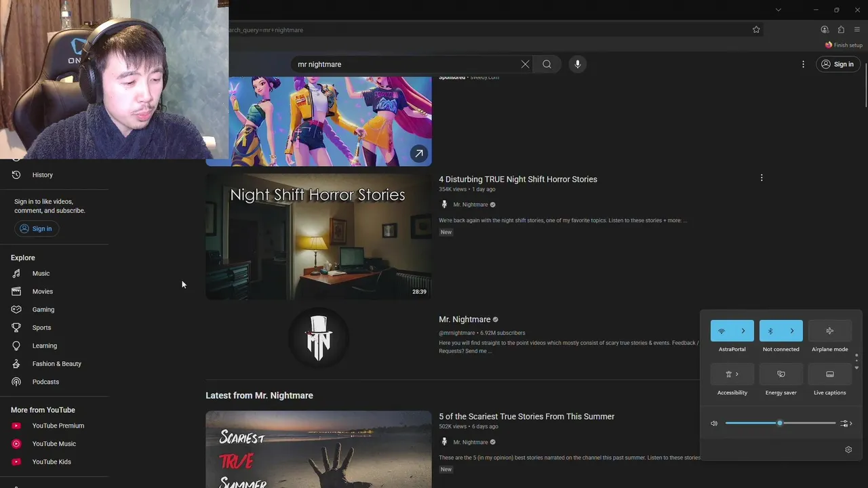
Task: Click in the YouTube search input field
Action: coord(406,64)
